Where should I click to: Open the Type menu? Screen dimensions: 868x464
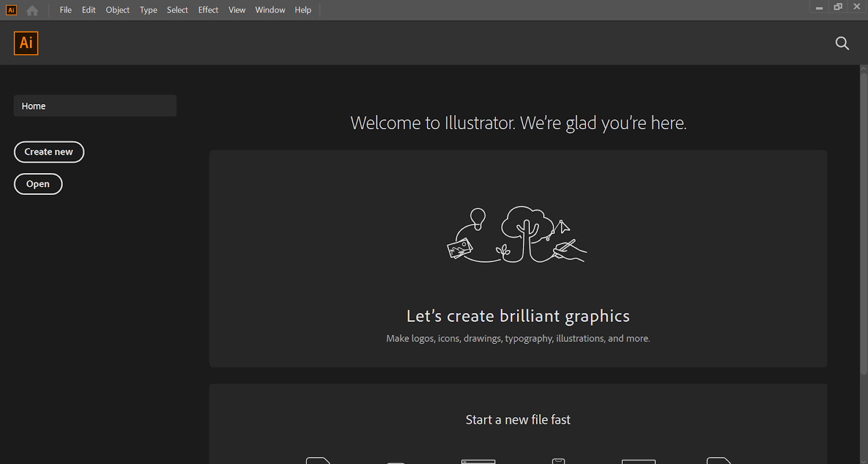[149, 10]
